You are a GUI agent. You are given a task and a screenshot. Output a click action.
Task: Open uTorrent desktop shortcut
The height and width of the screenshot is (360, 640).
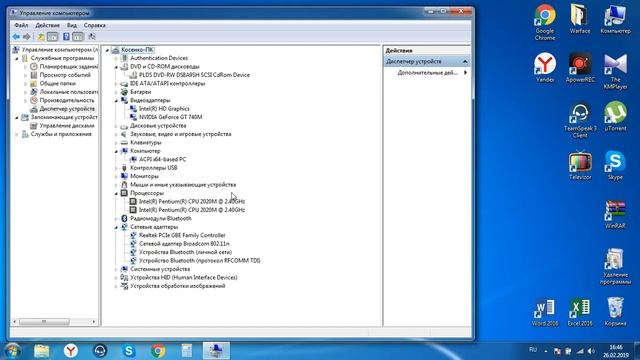[615, 116]
